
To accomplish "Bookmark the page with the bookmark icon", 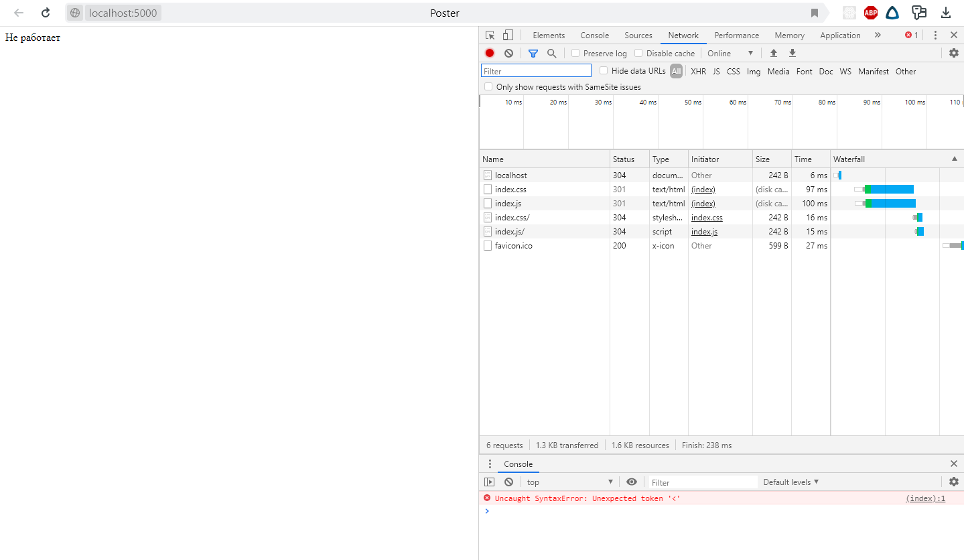I will [815, 13].
